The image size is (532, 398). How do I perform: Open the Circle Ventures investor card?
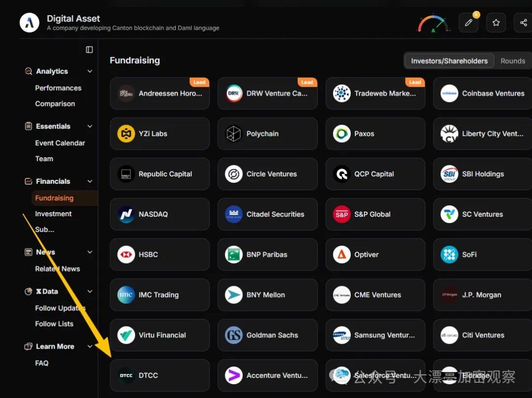(x=267, y=174)
